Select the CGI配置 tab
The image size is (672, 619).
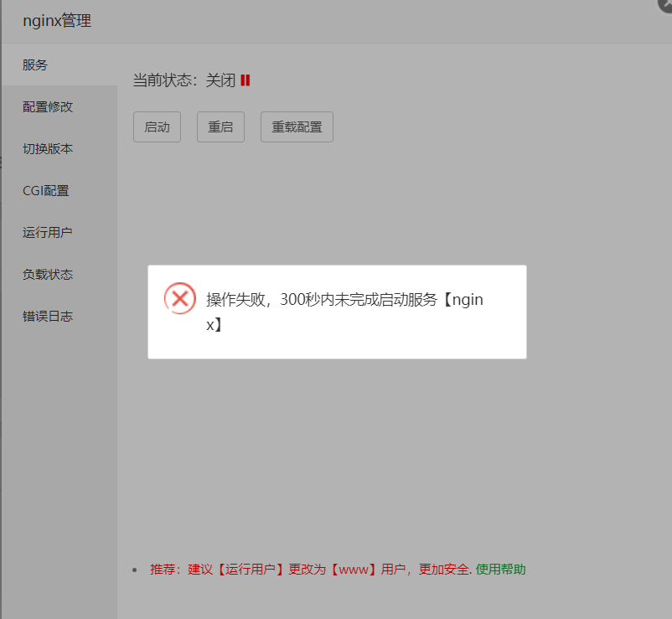[x=59, y=191]
